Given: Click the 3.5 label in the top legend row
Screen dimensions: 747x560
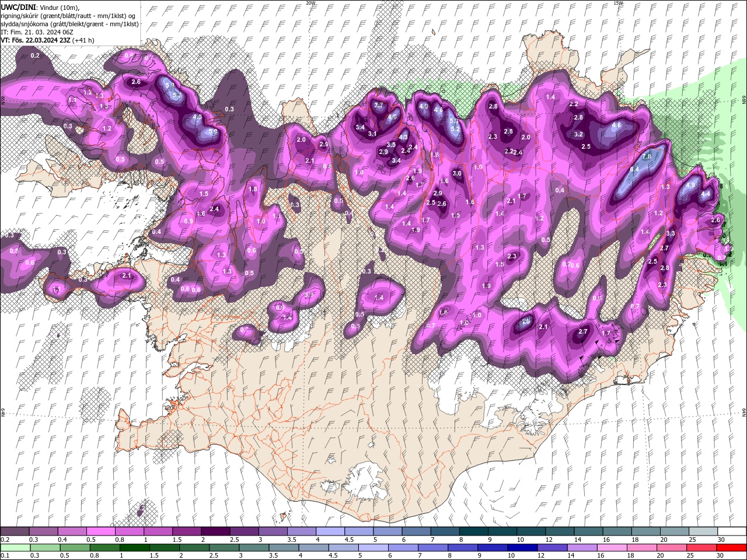Looking at the screenshot, I should point(291,540).
